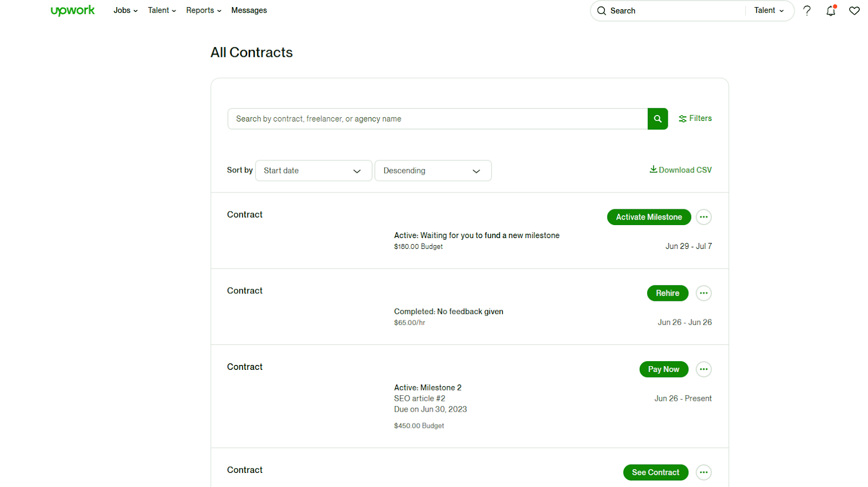Open the notifications bell

point(831,11)
